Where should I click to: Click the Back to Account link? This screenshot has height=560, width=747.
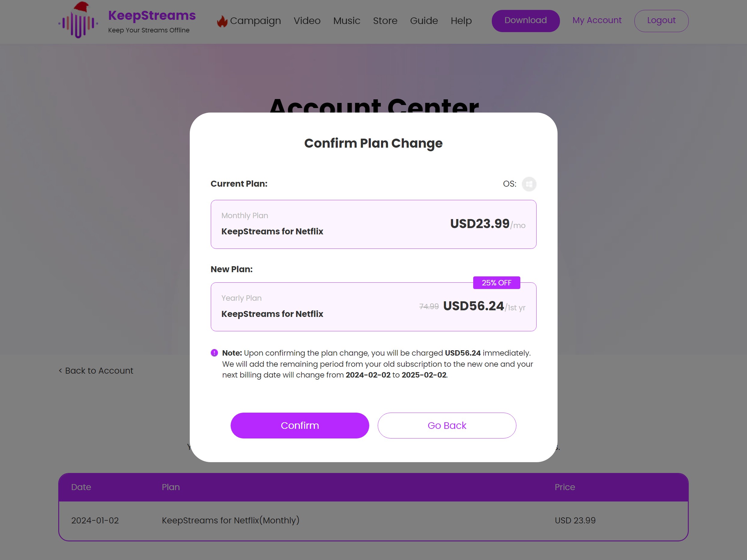click(x=96, y=370)
